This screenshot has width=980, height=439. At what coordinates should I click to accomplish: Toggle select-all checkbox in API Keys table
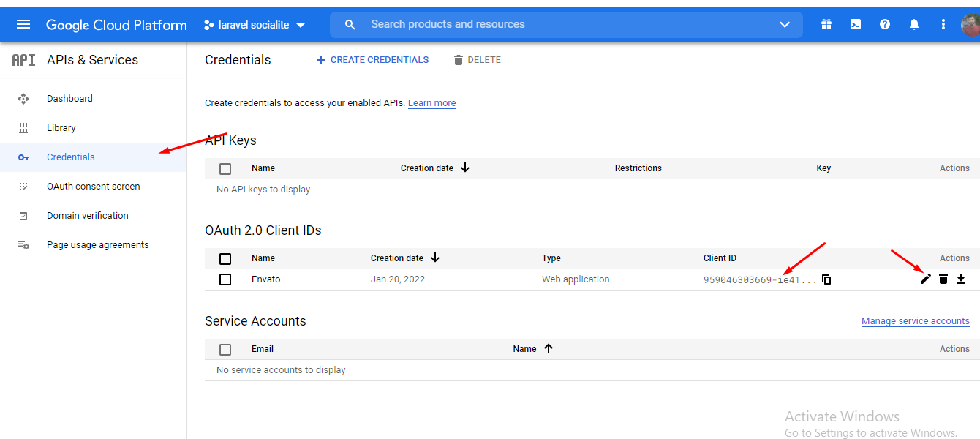(225, 168)
